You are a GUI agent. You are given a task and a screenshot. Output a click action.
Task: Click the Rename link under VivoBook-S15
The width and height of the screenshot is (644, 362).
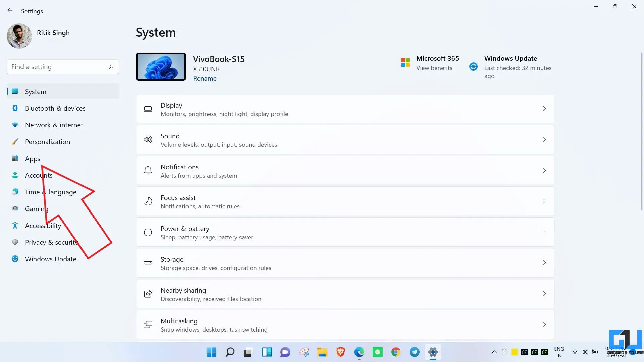tap(205, 78)
